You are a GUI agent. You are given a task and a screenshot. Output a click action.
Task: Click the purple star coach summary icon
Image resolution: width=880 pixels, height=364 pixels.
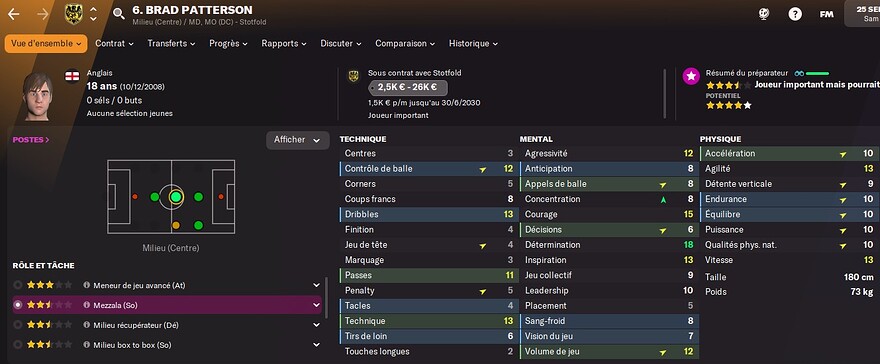691,76
